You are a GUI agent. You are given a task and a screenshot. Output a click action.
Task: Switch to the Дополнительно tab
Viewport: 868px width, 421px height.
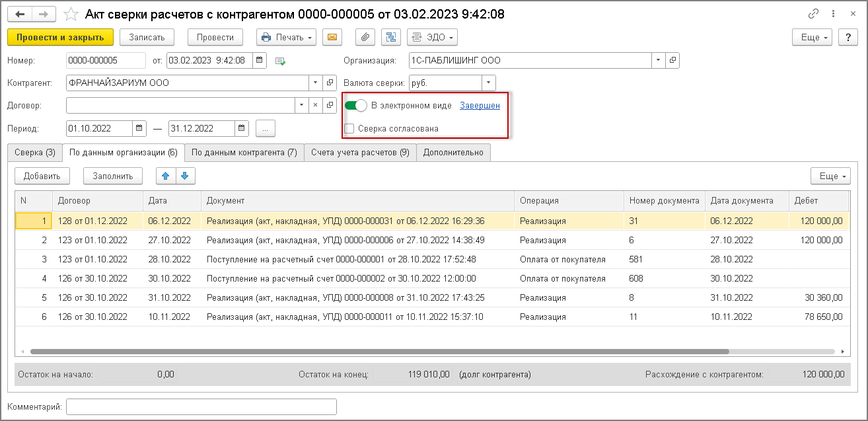click(x=453, y=152)
